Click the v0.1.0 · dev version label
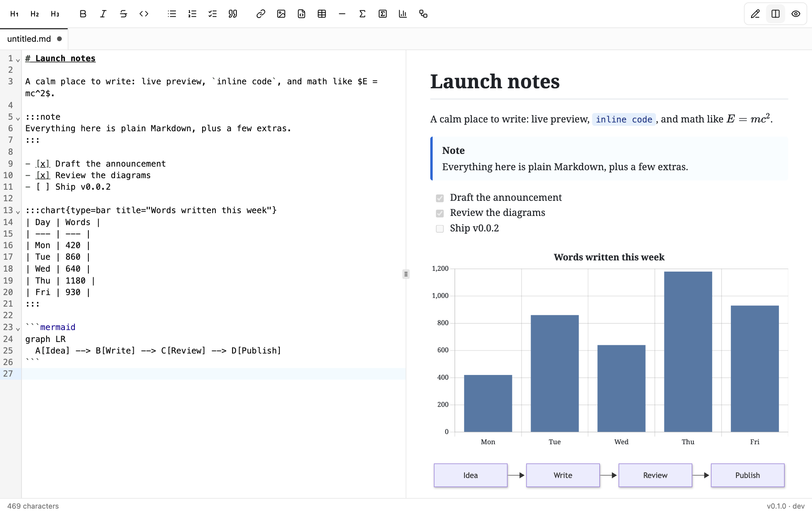The width and height of the screenshot is (812, 513). pos(786,506)
